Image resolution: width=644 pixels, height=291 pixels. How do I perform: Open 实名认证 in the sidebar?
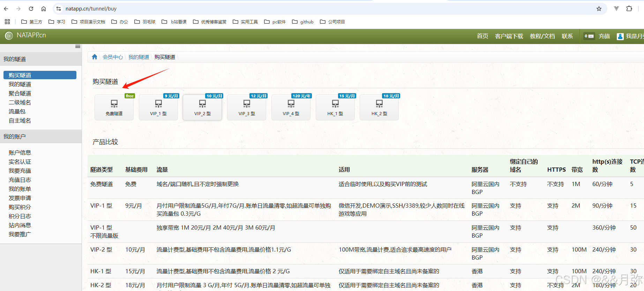(20, 162)
